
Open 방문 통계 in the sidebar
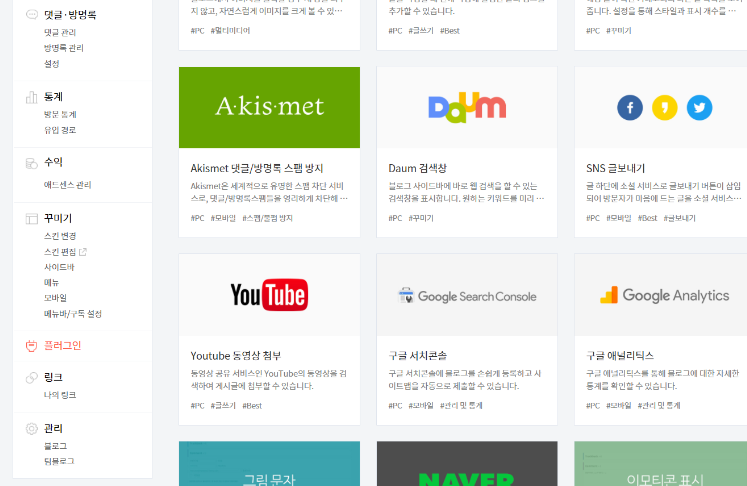tap(60, 114)
